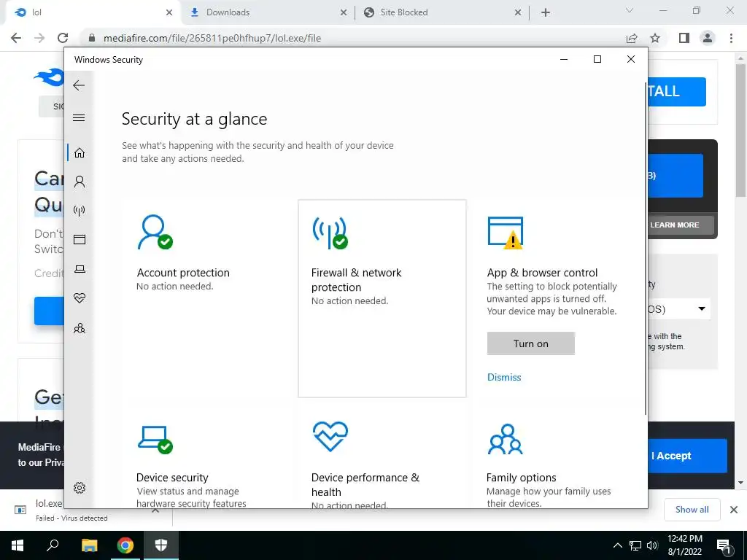This screenshot has width=747, height=560.
Task: Open Account protection heading
Action: [x=183, y=273]
